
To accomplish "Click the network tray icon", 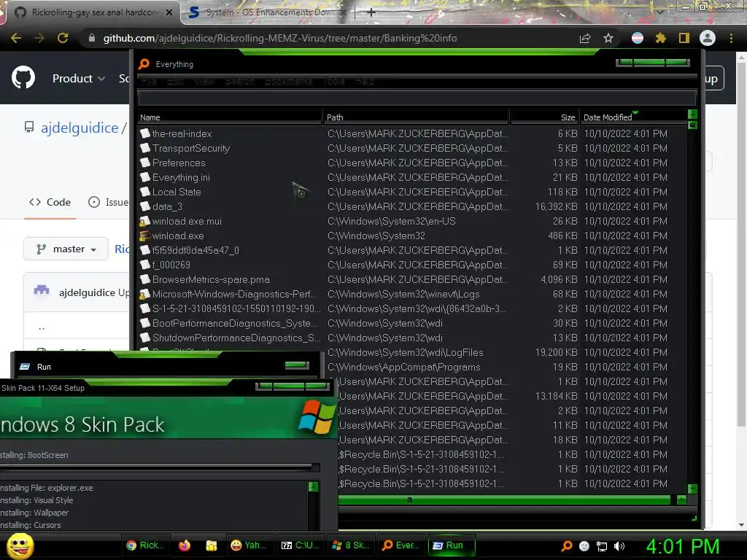I will [x=602, y=546].
